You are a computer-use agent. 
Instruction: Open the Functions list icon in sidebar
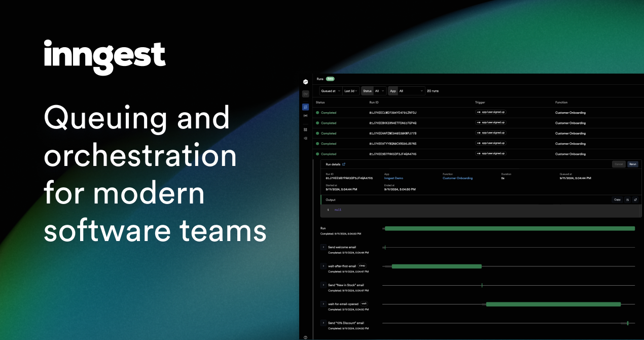[305, 138]
